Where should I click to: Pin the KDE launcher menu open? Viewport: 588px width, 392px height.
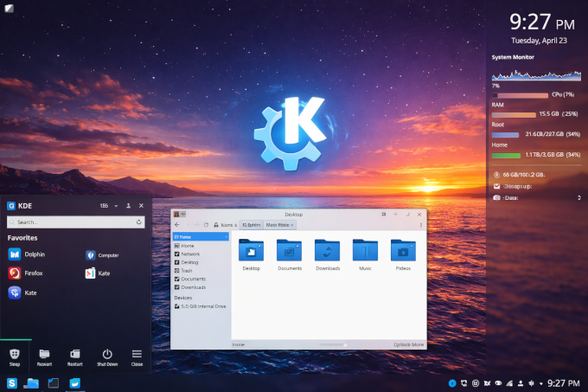[x=128, y=206]
